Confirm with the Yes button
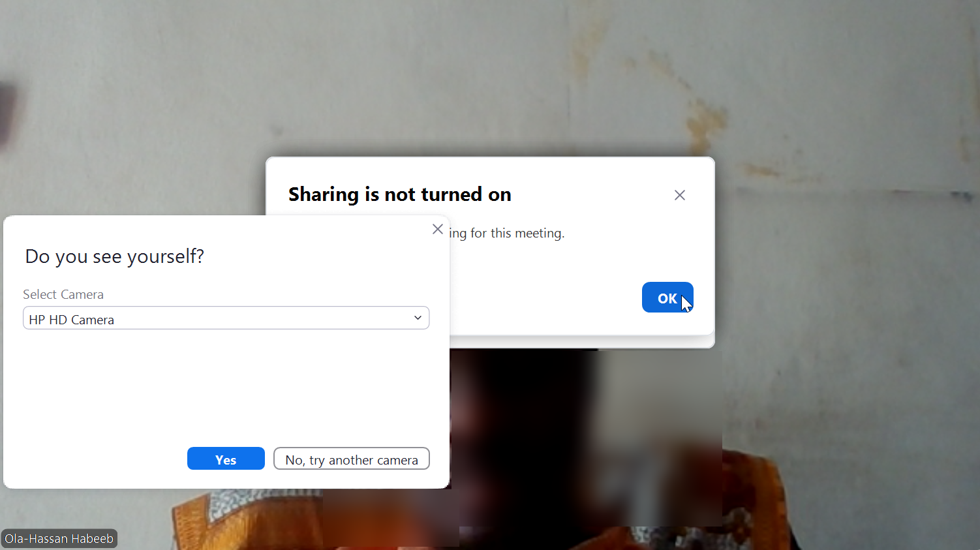 [226, 459]
